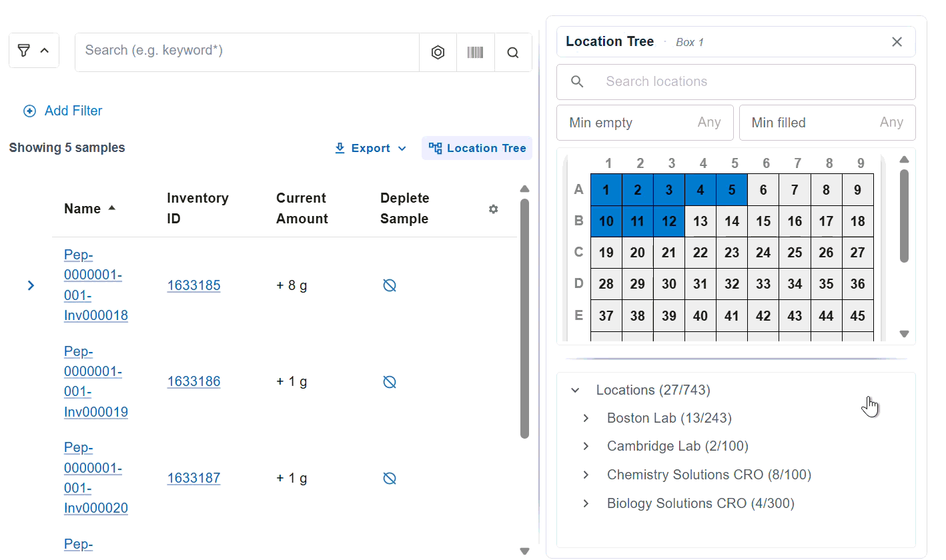Screen dimensions: 946x560
Task: Open sample link Pep-0000001-001-Inv000018
Action: click(95, 285)
